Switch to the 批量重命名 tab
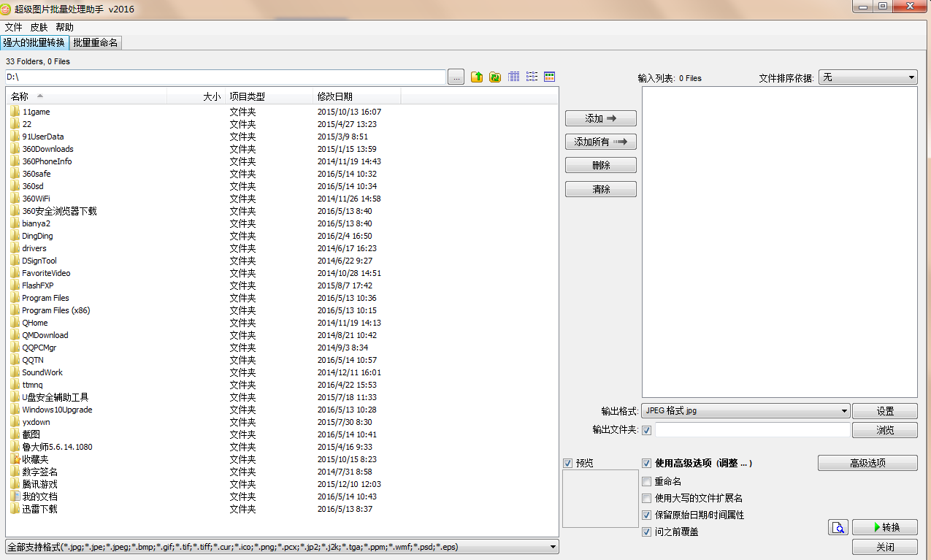 [96, 42]
